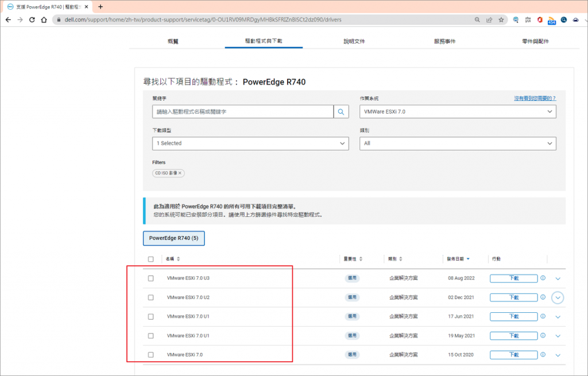Open info icon for the 19 May 2021 row
The image size is (588, 376).
[x=543, y=335]
